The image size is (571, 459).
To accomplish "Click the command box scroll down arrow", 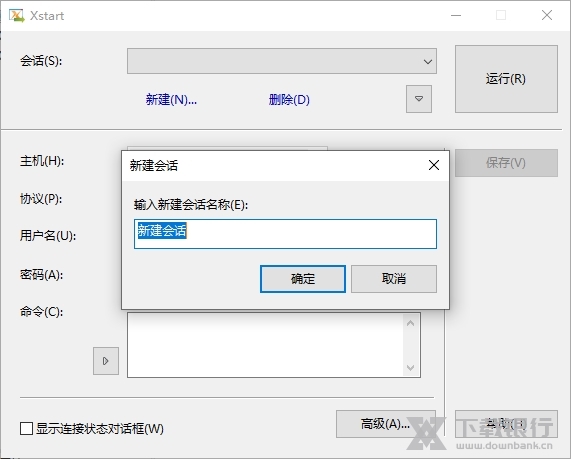I will 410,368.
